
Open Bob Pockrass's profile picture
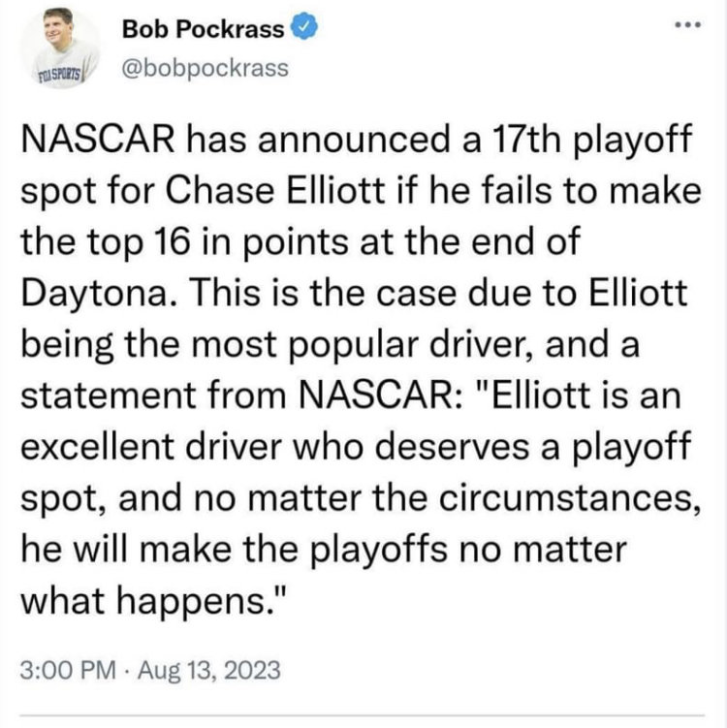pos(61,47)
